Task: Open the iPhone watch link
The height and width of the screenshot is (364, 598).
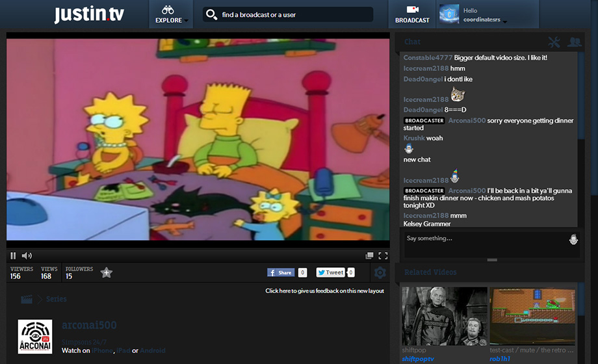Action: [x=102, y=350]
